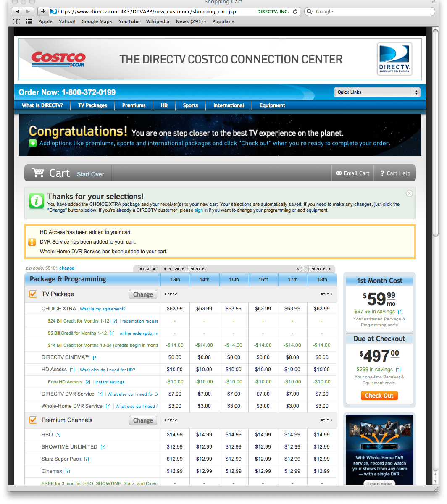
Task: Add bookmark with the plus button
Action: coord(43,11)
